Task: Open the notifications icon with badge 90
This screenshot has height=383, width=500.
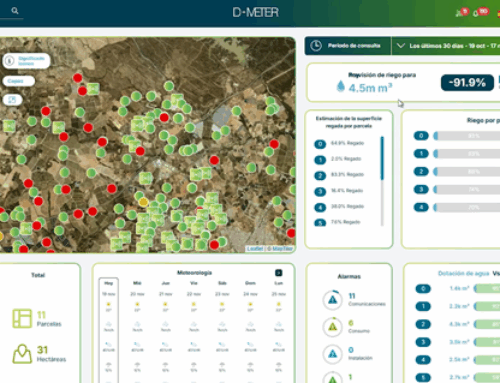Action: tap(480, 13)
